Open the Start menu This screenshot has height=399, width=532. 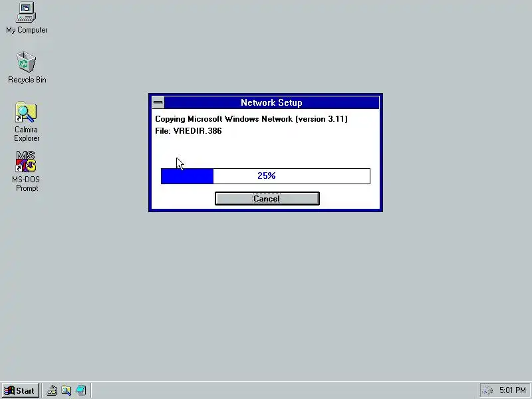coord(20,391)
